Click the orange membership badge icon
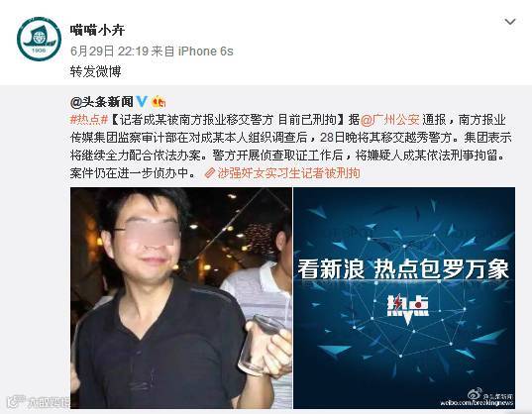The image size is (532, 414). [159, 101]
